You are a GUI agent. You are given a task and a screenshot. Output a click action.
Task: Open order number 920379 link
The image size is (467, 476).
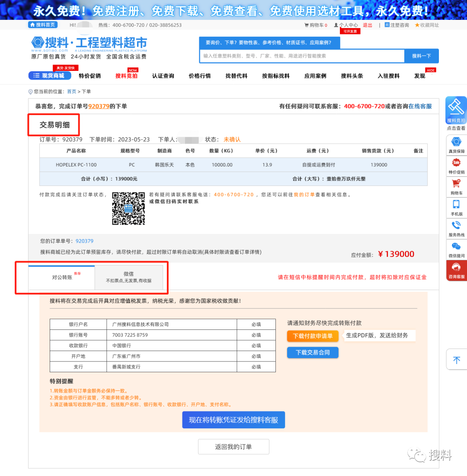tap(98, 106)
